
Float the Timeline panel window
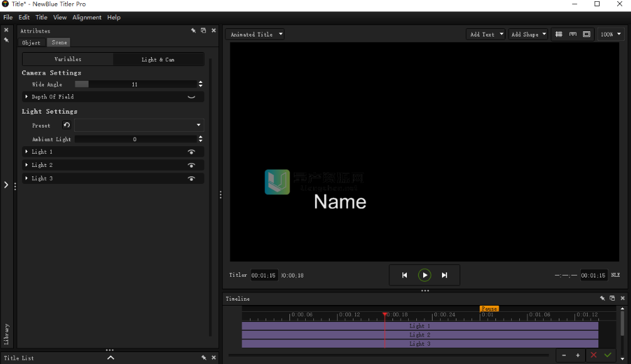coord(612,298)
